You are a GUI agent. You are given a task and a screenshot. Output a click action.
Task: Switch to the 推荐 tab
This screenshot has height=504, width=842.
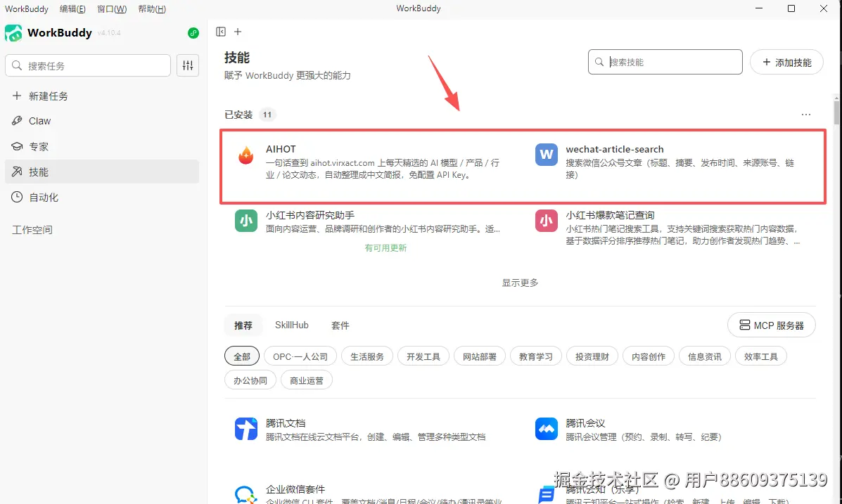click(x=243, y=325)
